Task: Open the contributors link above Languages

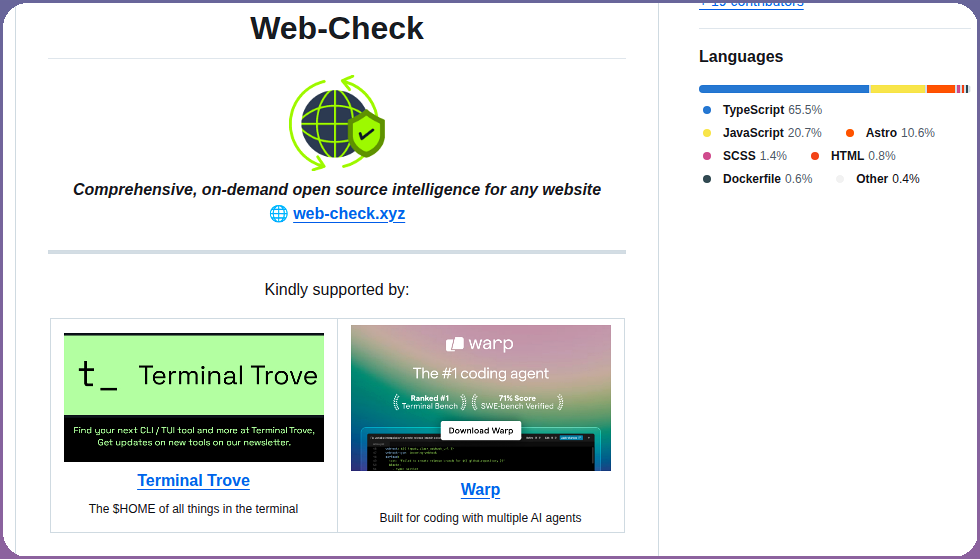Action: [751, 4]
